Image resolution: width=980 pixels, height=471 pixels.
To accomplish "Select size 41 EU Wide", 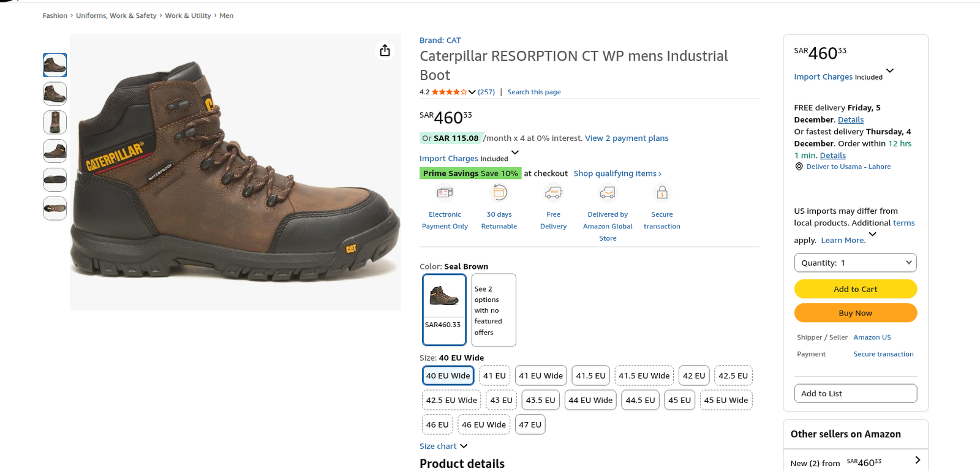I will point(540,375).
